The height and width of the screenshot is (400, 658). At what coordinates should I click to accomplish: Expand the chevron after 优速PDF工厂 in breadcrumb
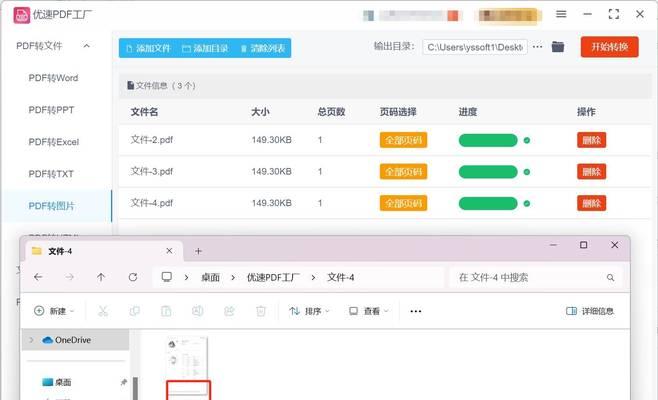313,277
